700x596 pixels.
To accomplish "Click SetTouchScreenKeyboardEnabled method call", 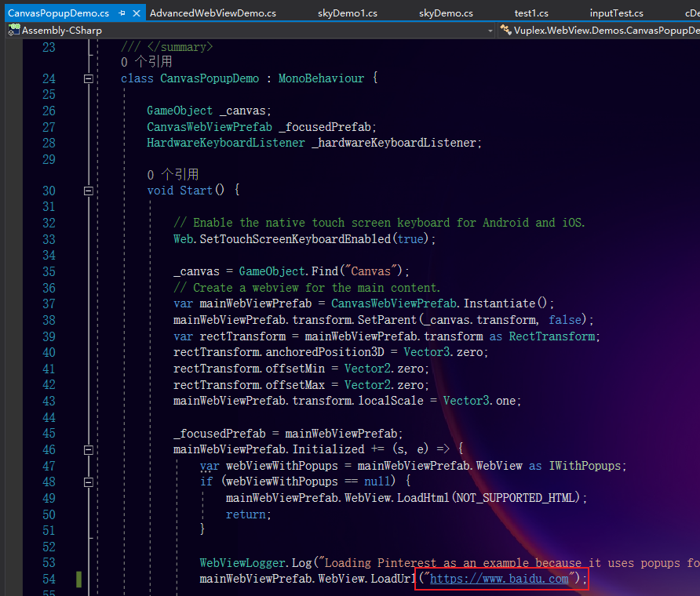I will (x=295, y=239).
